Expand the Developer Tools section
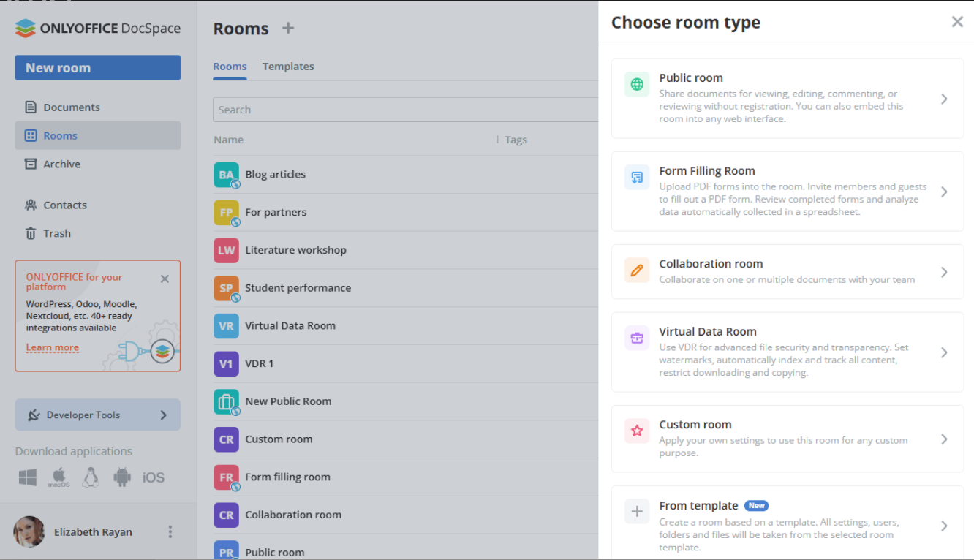This screenshot has width=974, height=560. tap(97, 415)
